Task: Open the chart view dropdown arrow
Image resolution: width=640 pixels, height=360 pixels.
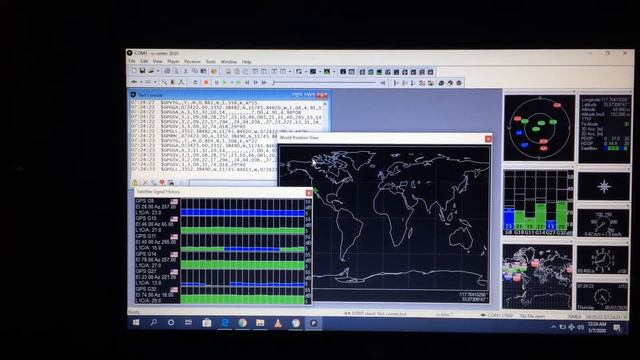Action: (320, 72)
